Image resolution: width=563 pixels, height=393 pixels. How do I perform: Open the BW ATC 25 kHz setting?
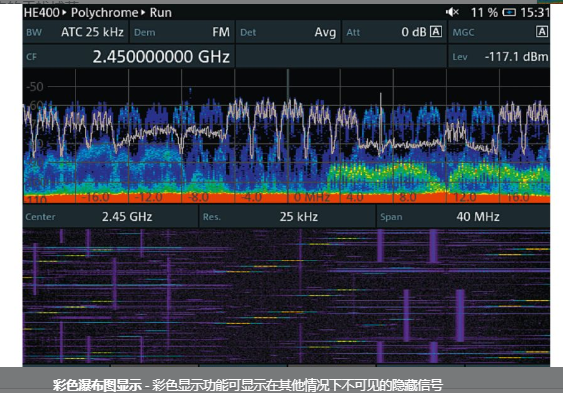click(x=75, y=32)
